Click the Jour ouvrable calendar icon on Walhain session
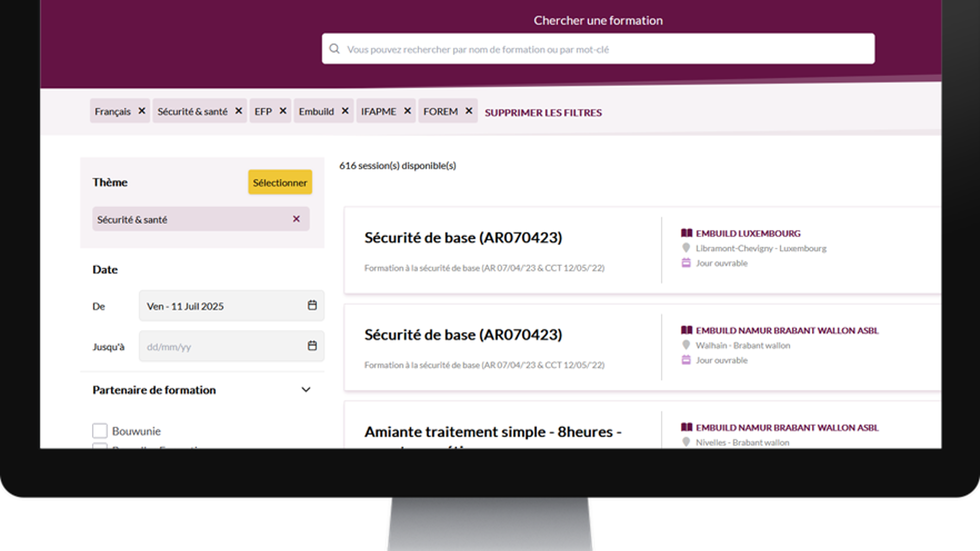980x551 pixels. (685, 360)
